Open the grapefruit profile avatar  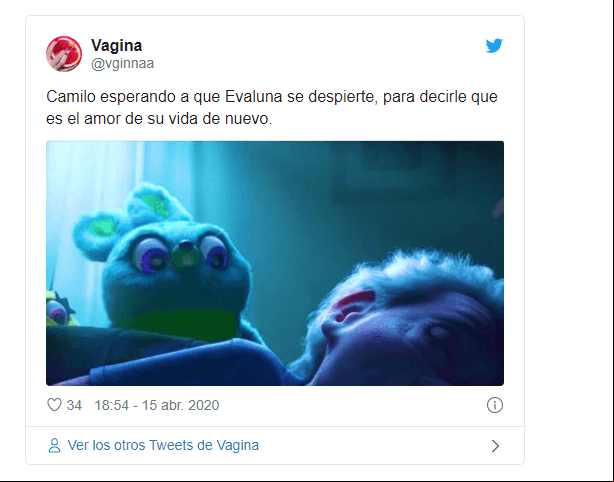[x=64, y=54]
